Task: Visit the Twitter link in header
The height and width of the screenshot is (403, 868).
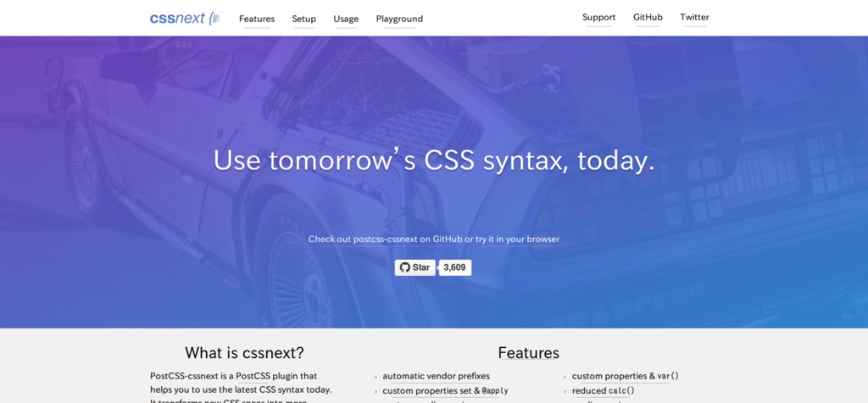Action: click(694, 17)
